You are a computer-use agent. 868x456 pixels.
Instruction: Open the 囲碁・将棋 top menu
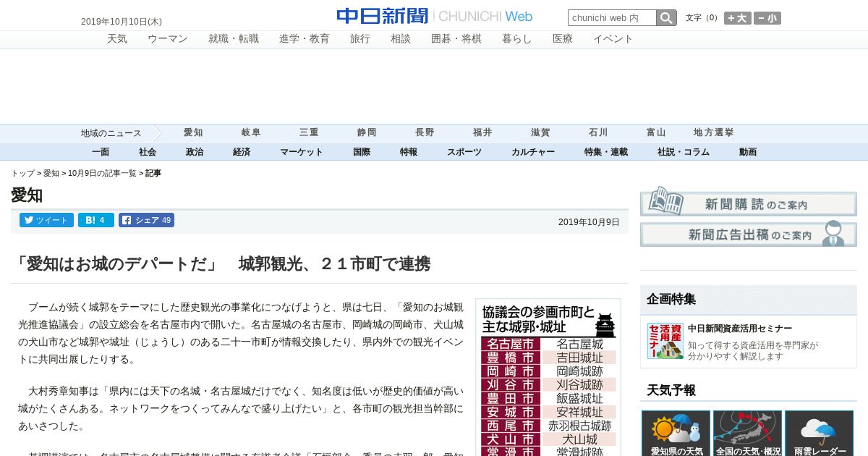pyautogui.click(x=456, y=39)
